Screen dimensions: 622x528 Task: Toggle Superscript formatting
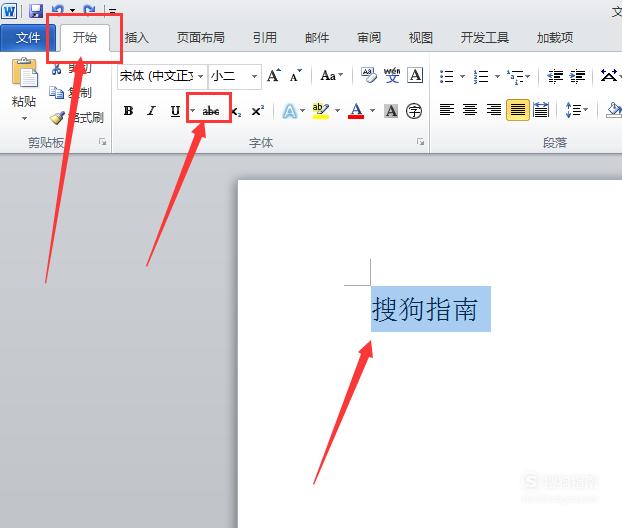pos(258,111)
